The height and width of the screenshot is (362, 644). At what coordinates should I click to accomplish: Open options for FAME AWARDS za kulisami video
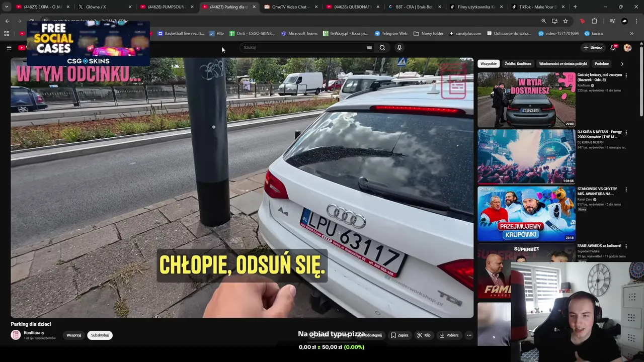pos(626,246)
